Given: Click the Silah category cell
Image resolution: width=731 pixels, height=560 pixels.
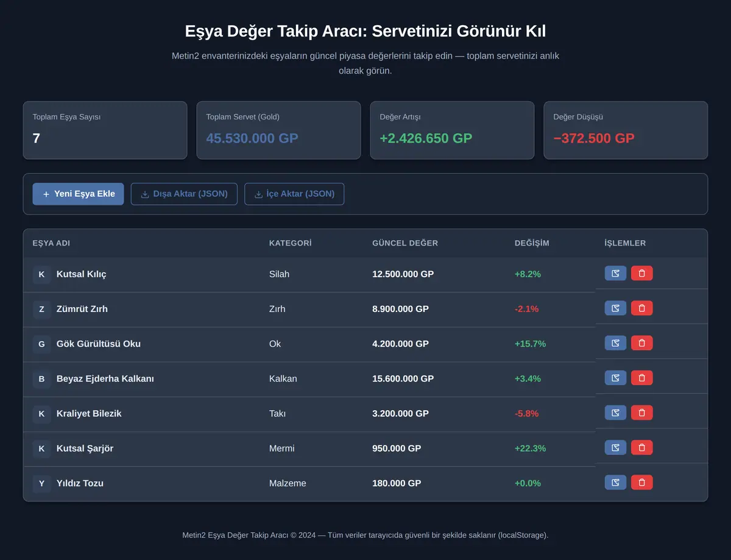Looking at the screenshot, I should click(279, 274).
